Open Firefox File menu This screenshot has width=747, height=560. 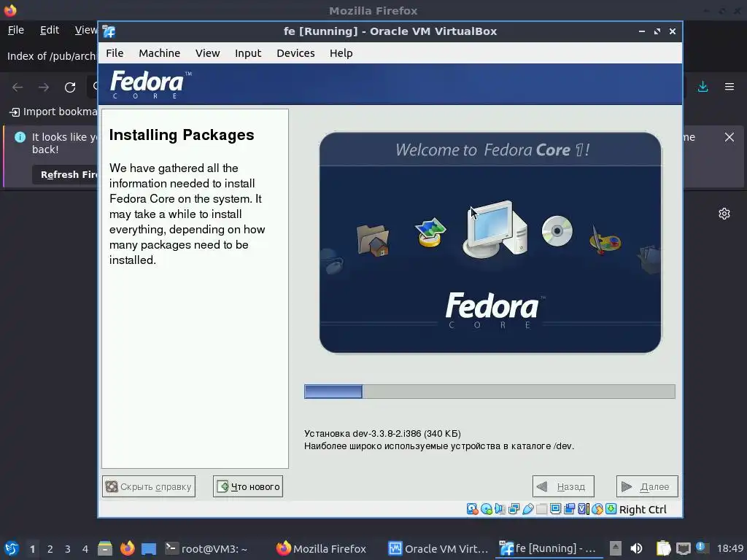pyautogui.click(x=16, y=30)
